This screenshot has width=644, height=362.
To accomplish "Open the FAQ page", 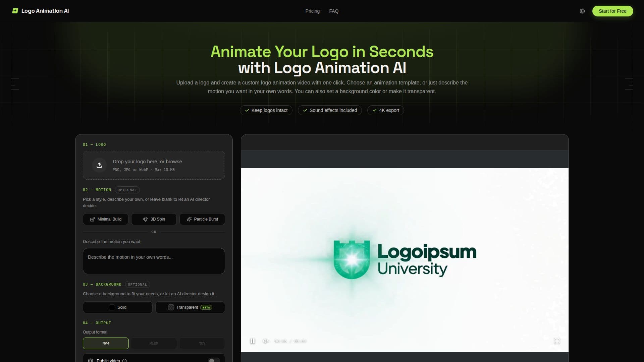I will click(334, 11).
